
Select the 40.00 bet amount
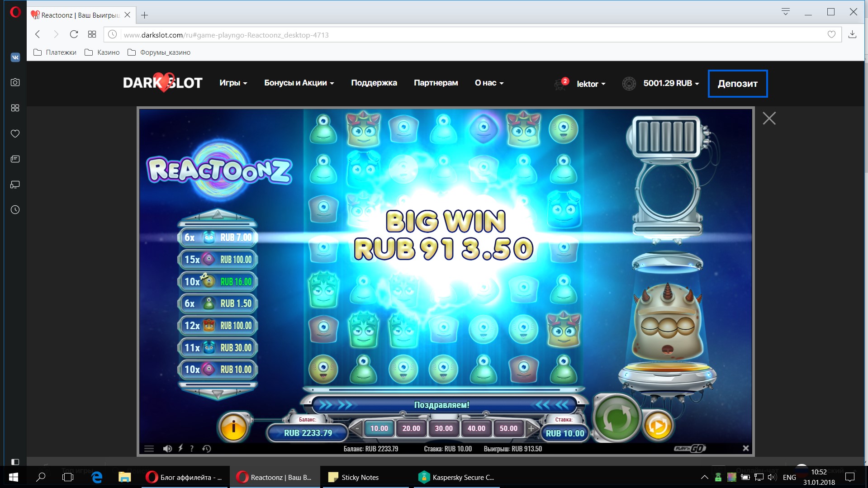click(x=476, y=428)
